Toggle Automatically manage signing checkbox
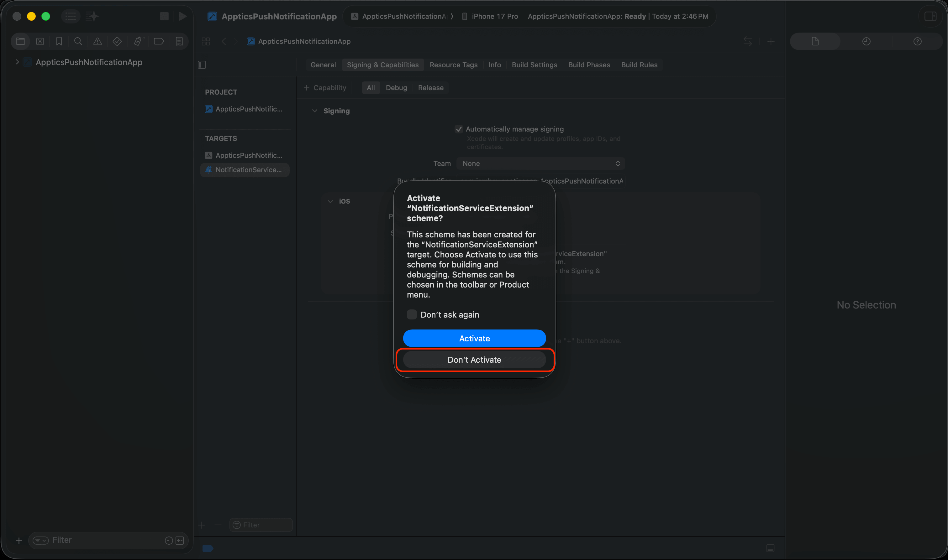The image size is (948, 560). point(459,129)
